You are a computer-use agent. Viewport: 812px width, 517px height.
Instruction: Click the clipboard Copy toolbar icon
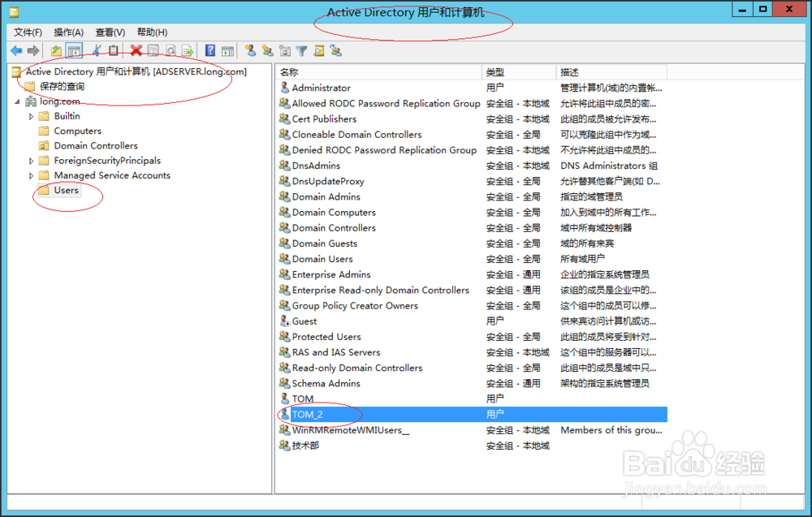coord(114,50)
